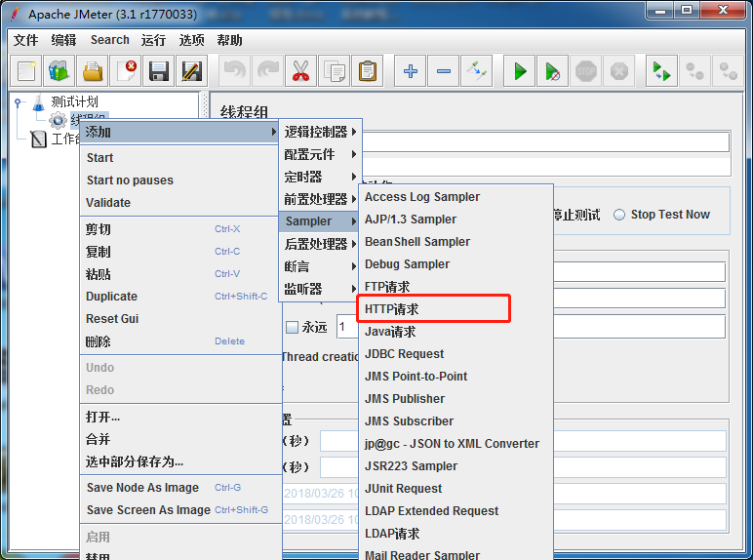The height and width of the screenshot is (560, 753).
Task: Open the 选项 menu
Action: [191, 40]
